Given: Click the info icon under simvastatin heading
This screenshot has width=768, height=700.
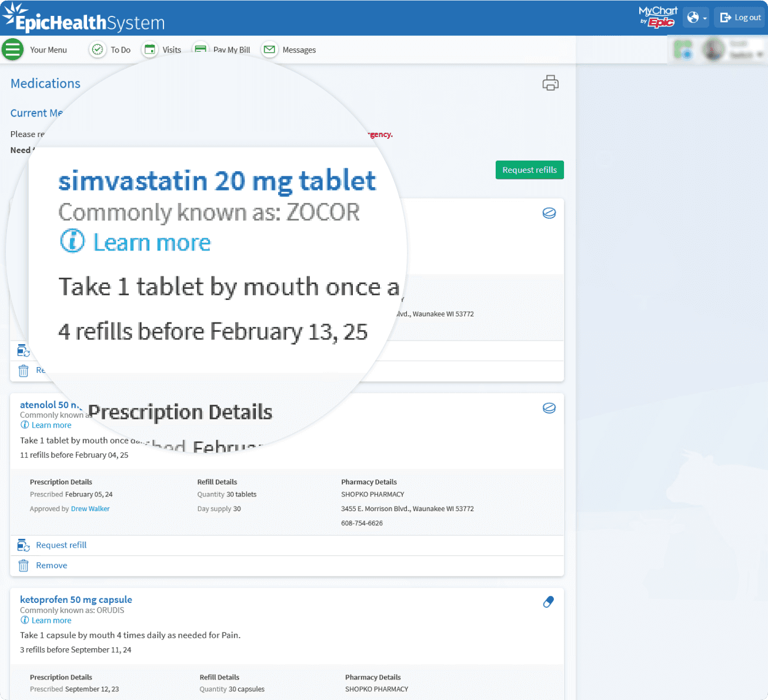Looking at the screenshot, I should (73, 241).
